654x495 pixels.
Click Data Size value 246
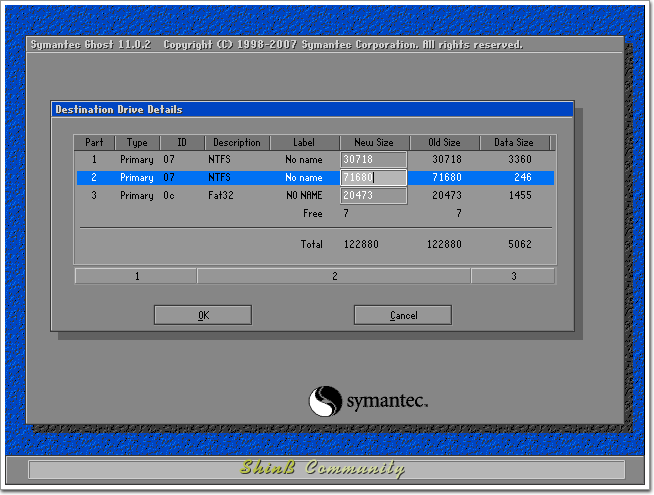click(523, 177)
